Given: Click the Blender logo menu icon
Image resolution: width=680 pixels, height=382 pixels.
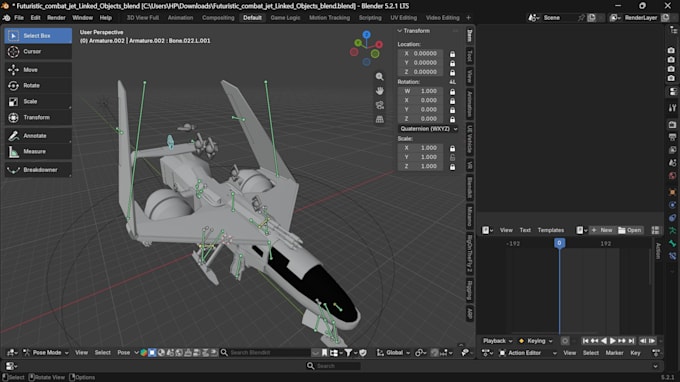Looking at the screenshot, I should [7, 18].
